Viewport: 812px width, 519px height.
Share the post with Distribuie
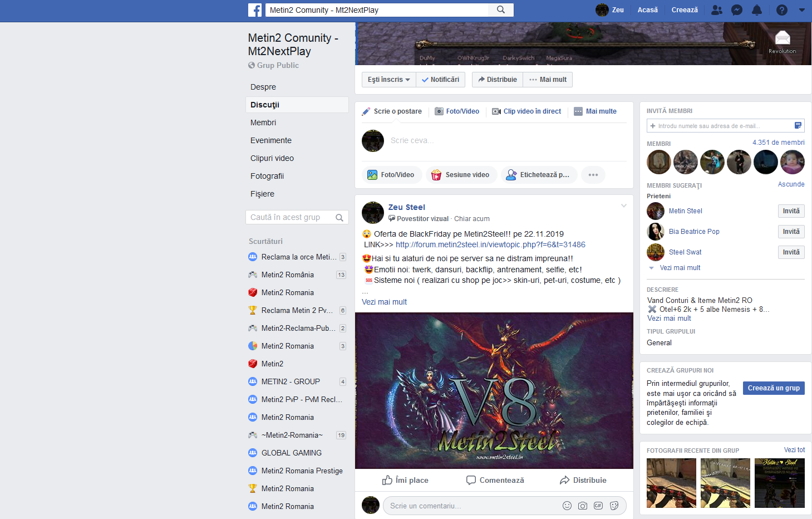coord(583,480)
